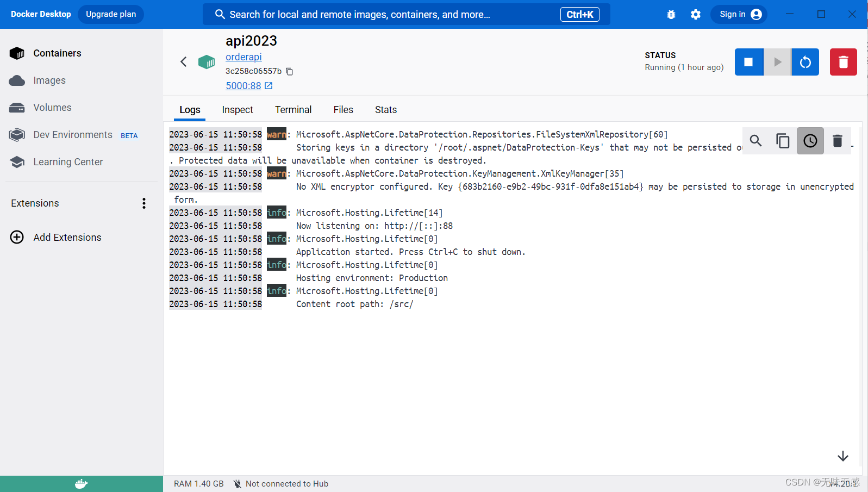Click the Sign in button
Image resolution: width=868 pixels, height=492 pixels.
(739, 14)
